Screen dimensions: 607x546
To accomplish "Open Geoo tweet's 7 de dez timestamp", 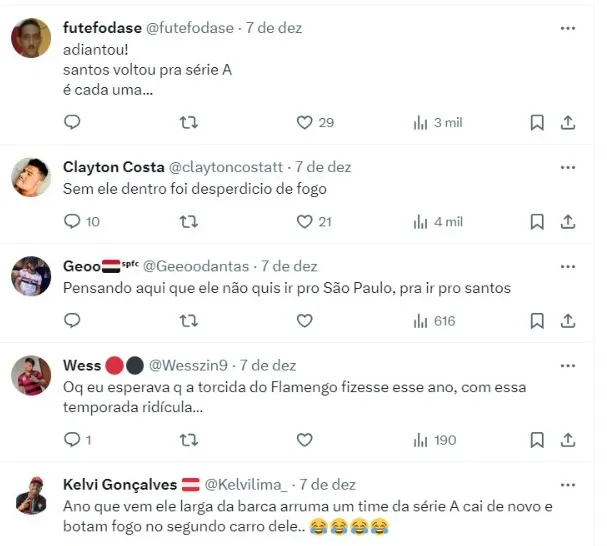I will (289, 266).
